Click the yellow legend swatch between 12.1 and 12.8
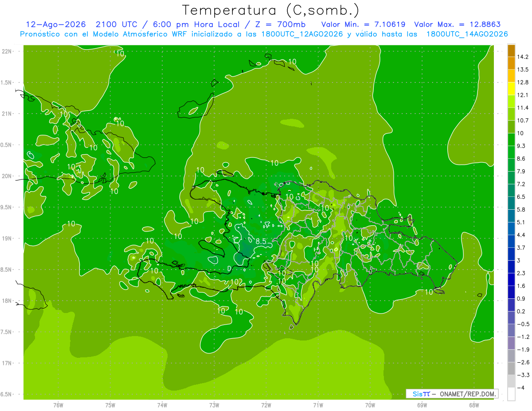Viewport: 532px width, 411px height. pos(511,89)
